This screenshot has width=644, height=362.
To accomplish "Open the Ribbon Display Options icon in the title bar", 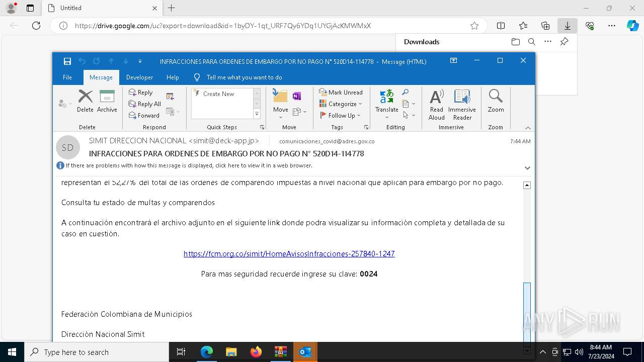I will coord(453,61).
